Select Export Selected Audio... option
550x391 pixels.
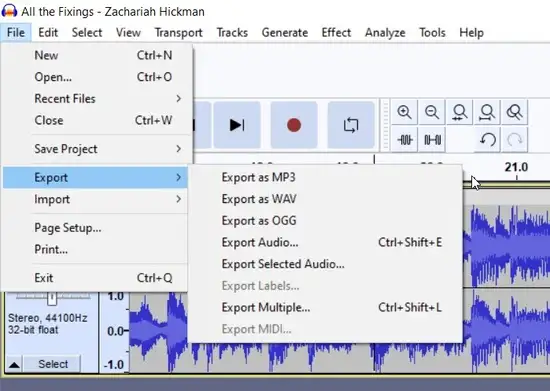(325, 264)
